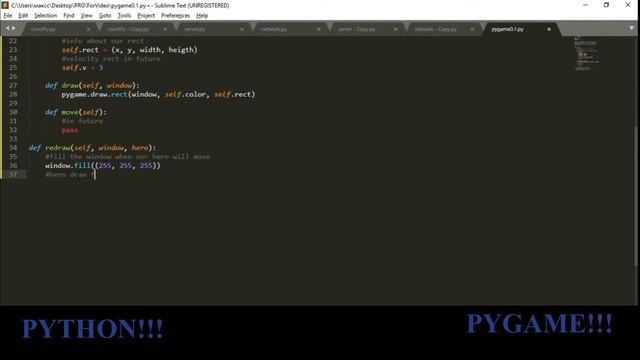Open the Tools menu
640x360 pixels.
tap(124, 16)
